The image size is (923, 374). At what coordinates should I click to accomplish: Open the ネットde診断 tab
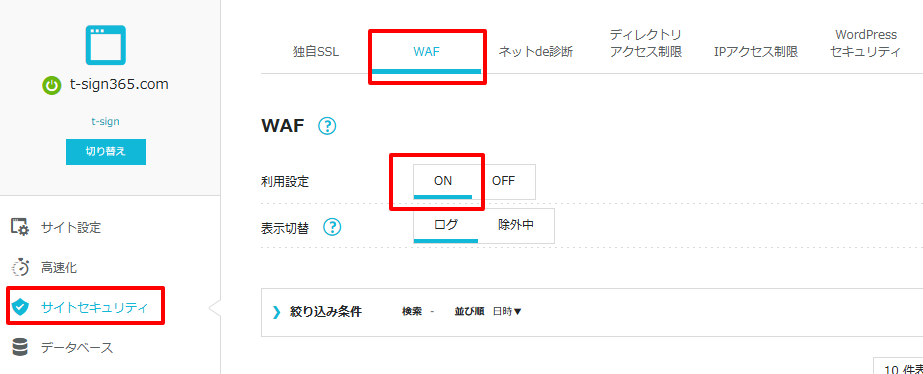pos(536,52)
